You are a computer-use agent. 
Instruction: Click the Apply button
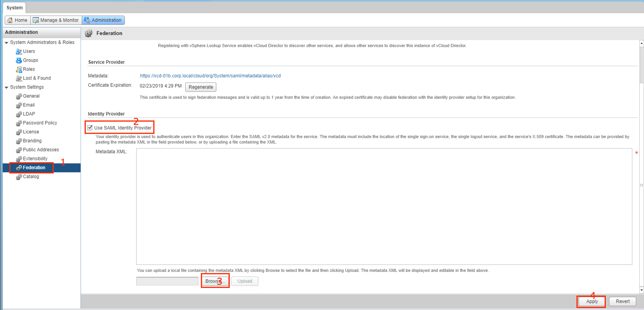591,301
